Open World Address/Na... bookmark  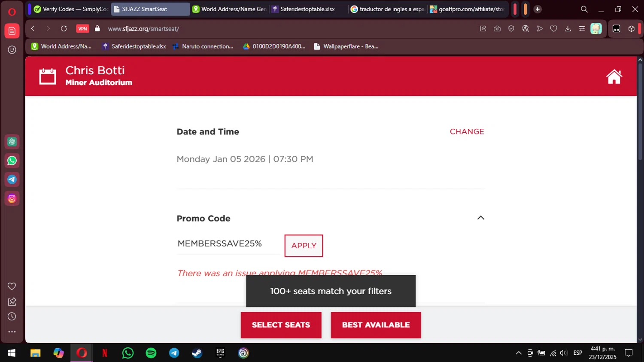(x=61, y=46)
